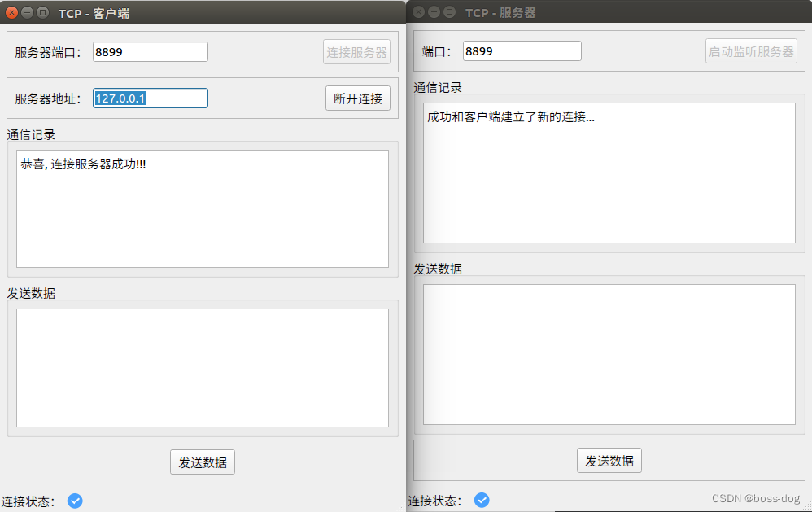This screenshot has width=812, height=512.
Task: Minimize the TCP server window
Action: 434,12
